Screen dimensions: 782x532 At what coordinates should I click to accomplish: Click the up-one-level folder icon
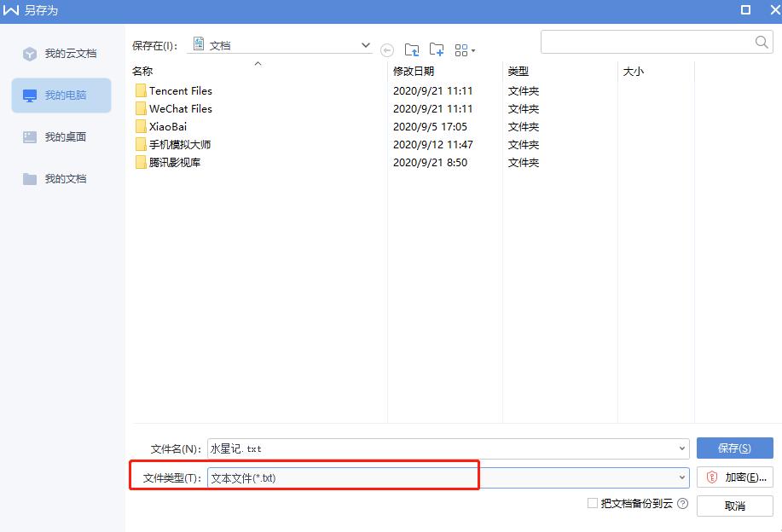(412, 49)
